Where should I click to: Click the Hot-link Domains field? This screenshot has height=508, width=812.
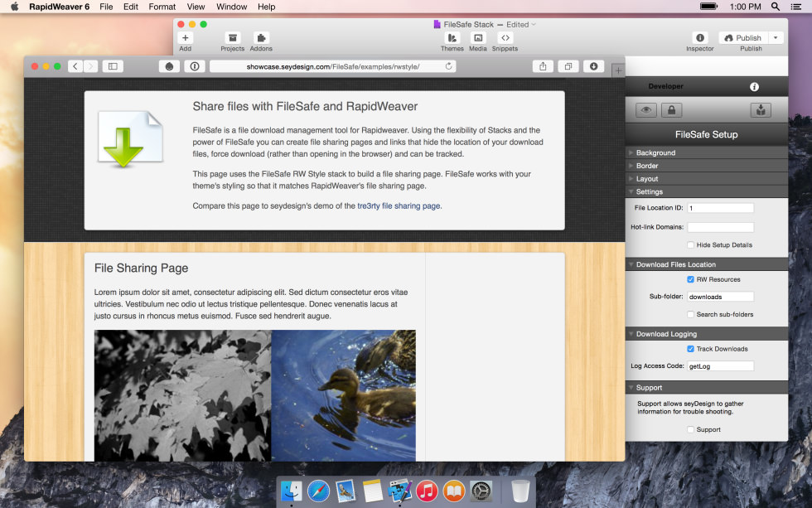720,227
